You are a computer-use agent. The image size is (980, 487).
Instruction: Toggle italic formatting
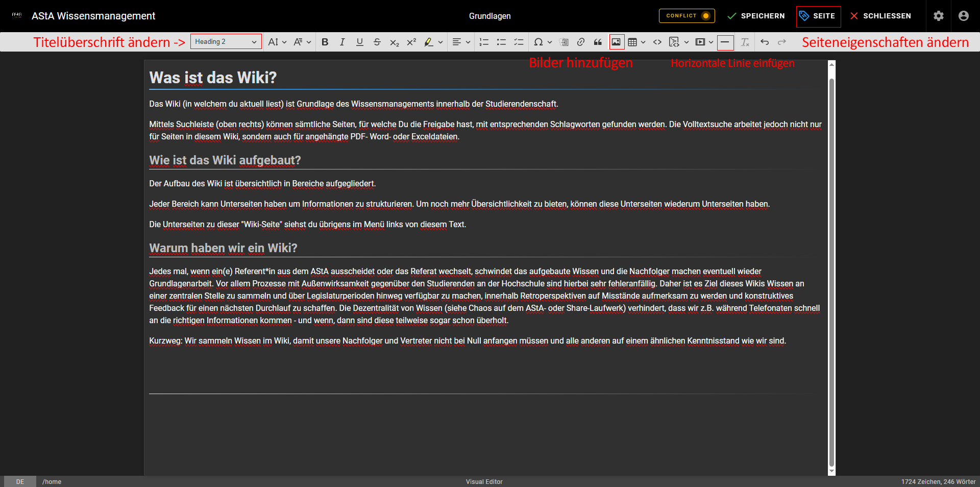point(342,42)
